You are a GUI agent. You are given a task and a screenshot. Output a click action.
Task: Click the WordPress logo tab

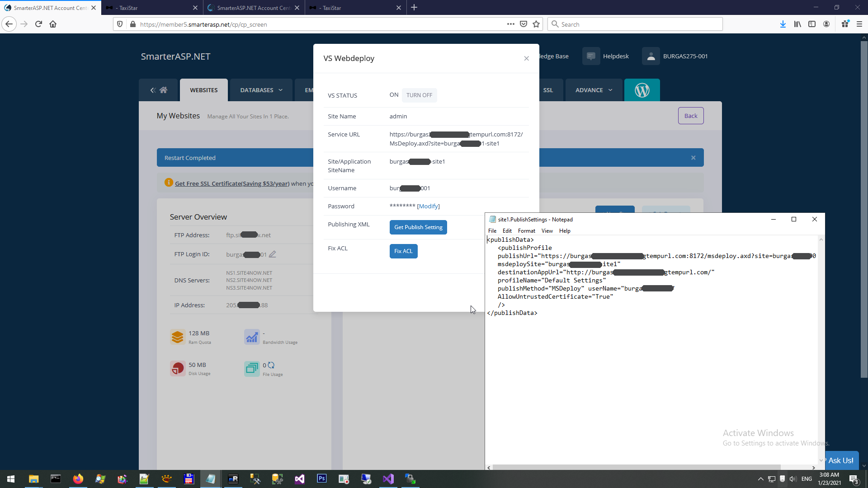pyautogui.click(x=642, y=90)
